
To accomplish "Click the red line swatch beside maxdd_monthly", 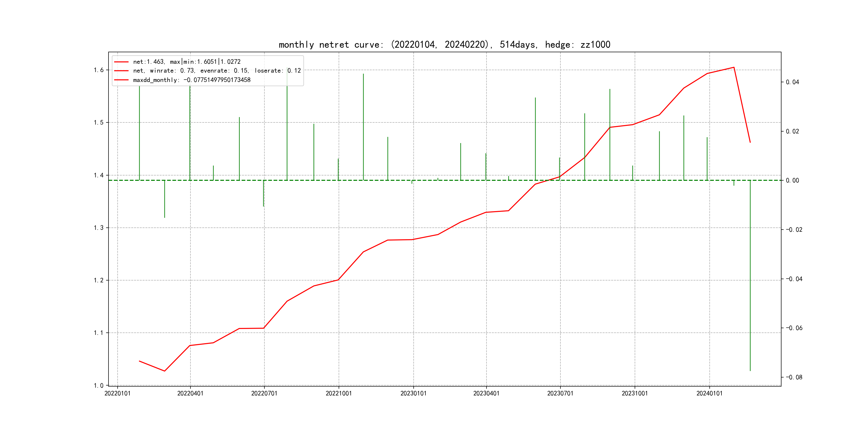I will pyautogui.click(x=121, y=80).
